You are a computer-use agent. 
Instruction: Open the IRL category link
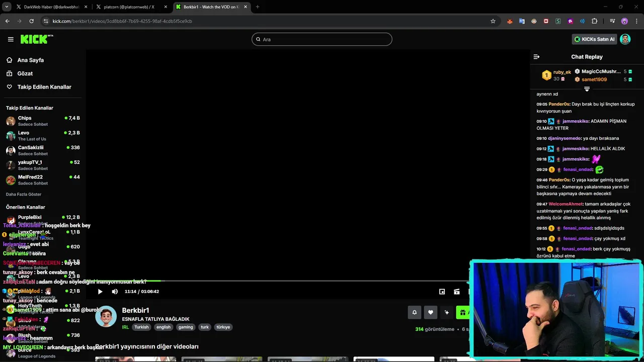pos(125,327)
